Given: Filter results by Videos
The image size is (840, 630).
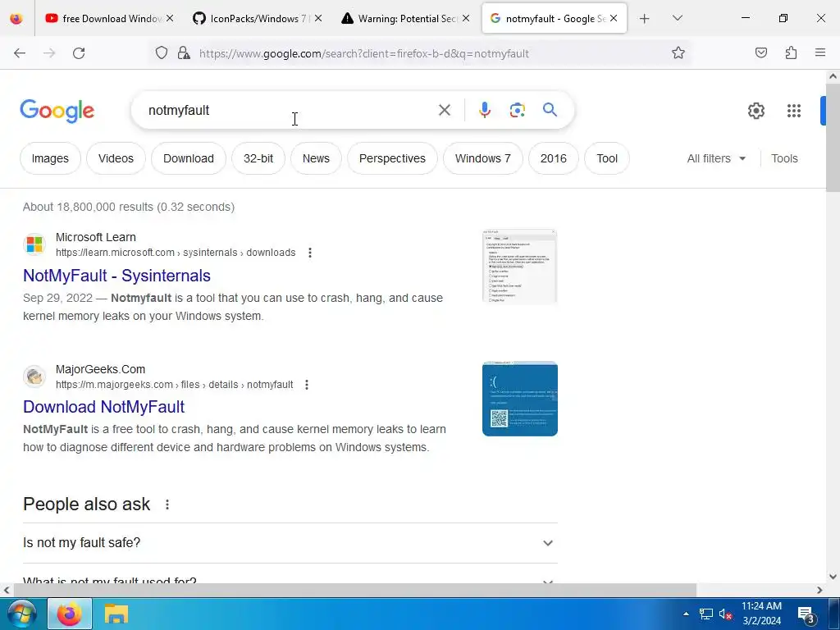Looking at the screenshot, I should click(116, 158).
